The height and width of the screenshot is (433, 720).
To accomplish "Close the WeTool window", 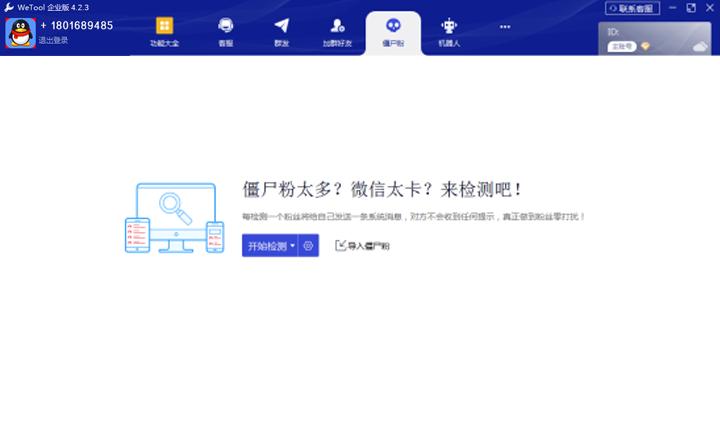I will point(709,8).
